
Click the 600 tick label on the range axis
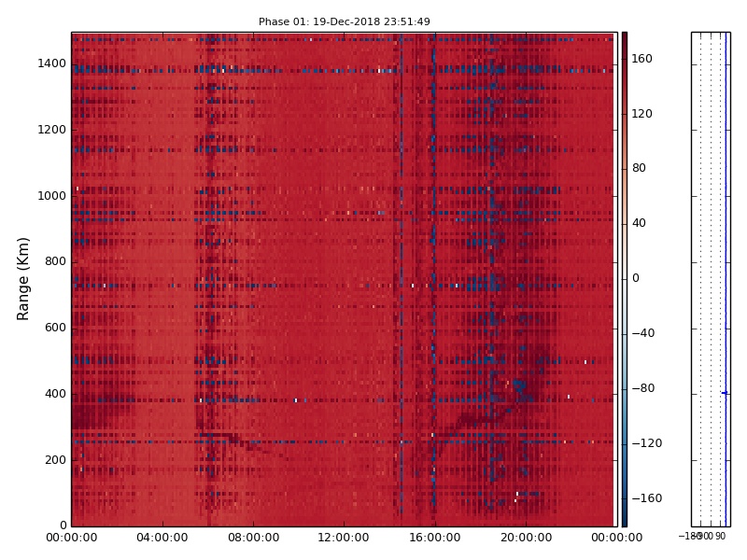tap(55, 328)
